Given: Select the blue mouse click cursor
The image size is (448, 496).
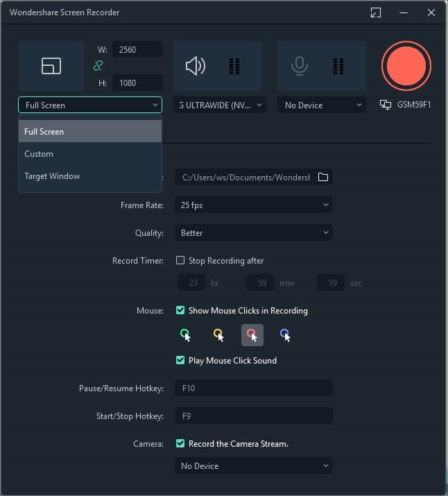Looking at the screenshot, I should coord(285,335).
